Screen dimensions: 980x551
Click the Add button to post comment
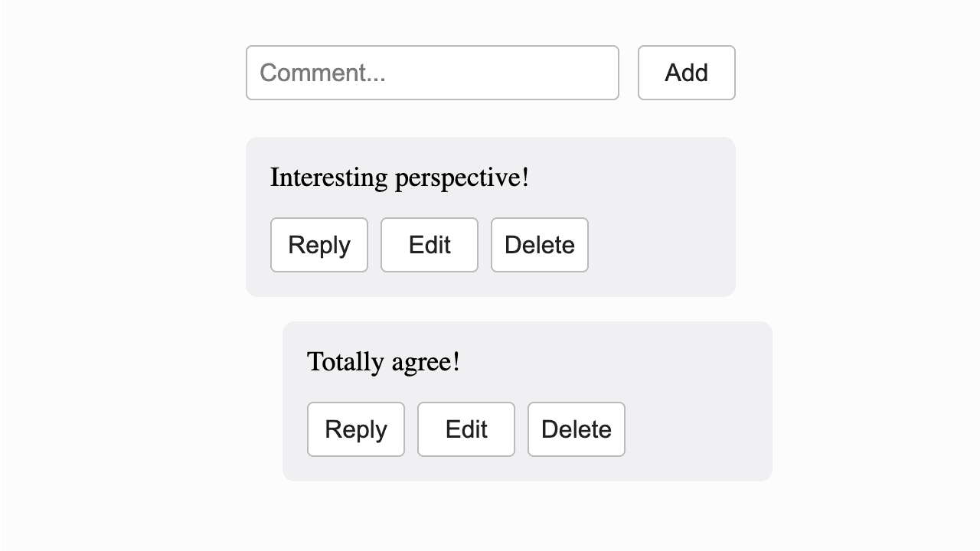(x=685, y=73)
